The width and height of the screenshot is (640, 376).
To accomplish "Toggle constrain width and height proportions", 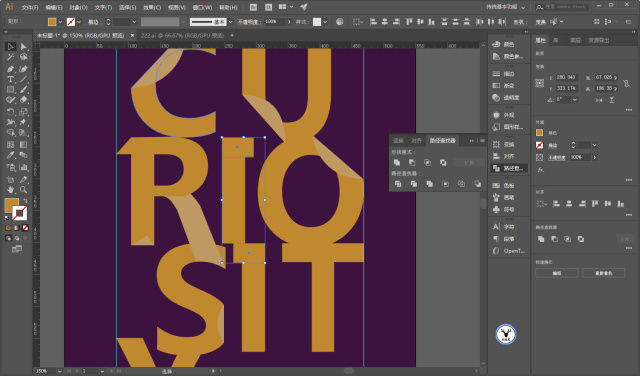I will click(626, 83).
